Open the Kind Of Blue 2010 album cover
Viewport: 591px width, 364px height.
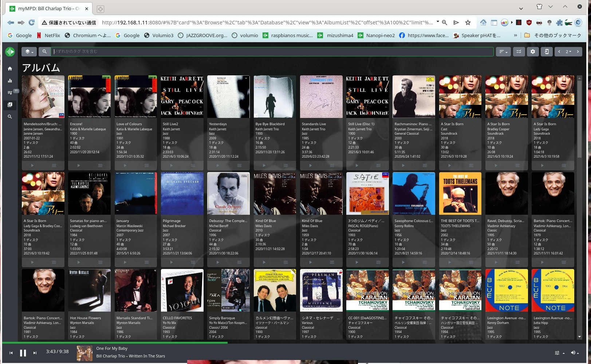click(x=275, y=193)
